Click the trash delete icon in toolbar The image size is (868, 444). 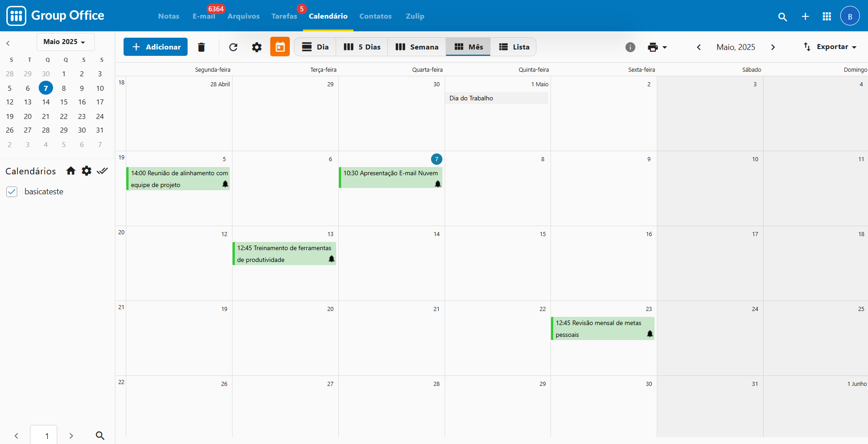click(201, 47)
